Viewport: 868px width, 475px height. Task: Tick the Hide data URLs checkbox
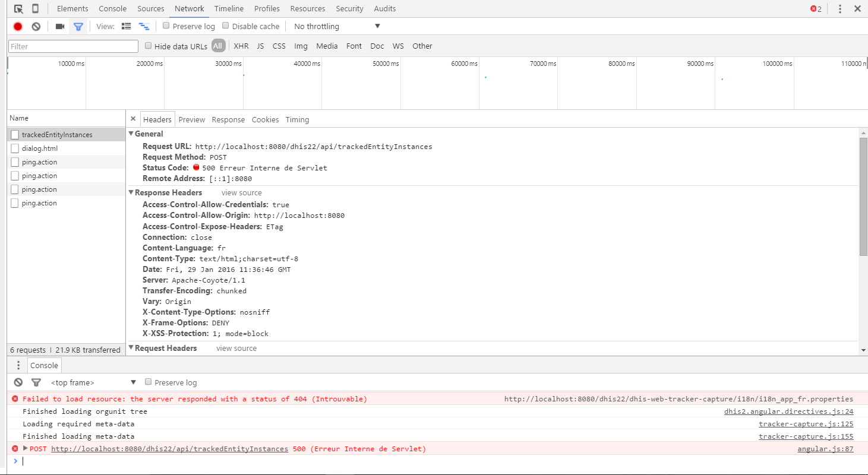coord(149,46)
